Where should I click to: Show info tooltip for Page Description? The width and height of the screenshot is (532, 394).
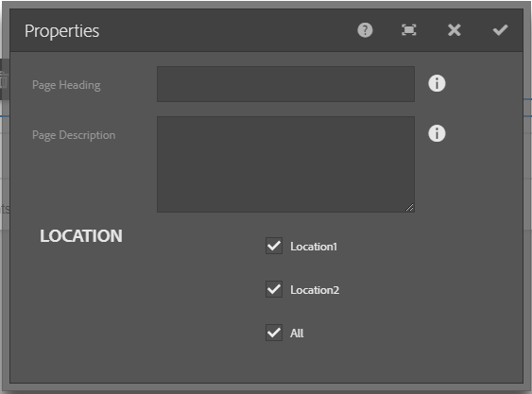click(x=437, y=133)
